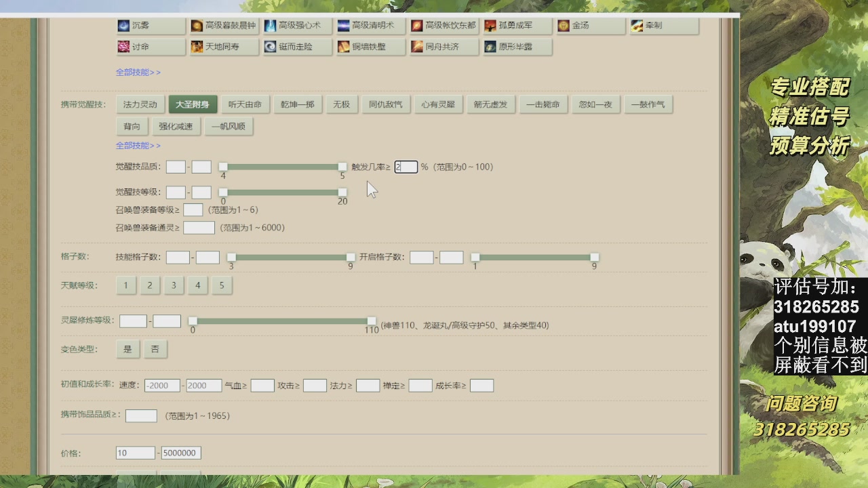
Task: Focus the 召唤兽装备等级 input box
Action: 193,210
